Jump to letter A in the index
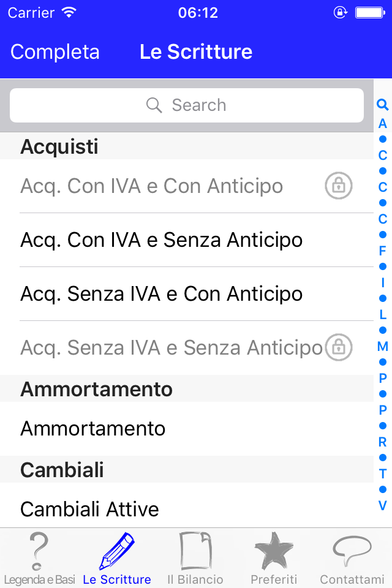This screenshot has height=588, width=392. click(383, 124)
